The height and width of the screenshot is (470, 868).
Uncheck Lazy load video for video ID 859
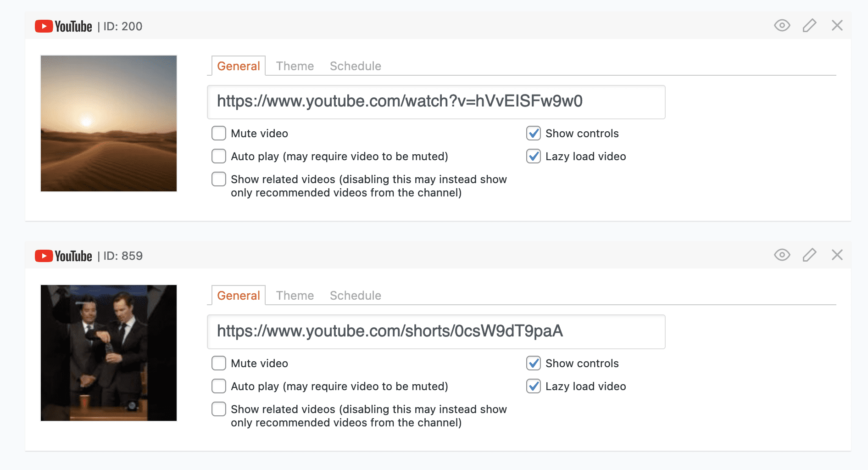pos(533,386)
